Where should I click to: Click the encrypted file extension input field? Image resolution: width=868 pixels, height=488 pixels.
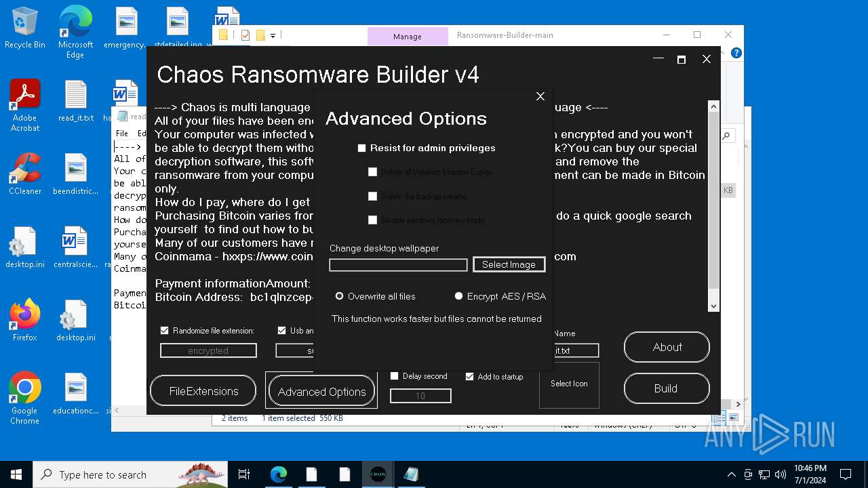coord(208,350)
